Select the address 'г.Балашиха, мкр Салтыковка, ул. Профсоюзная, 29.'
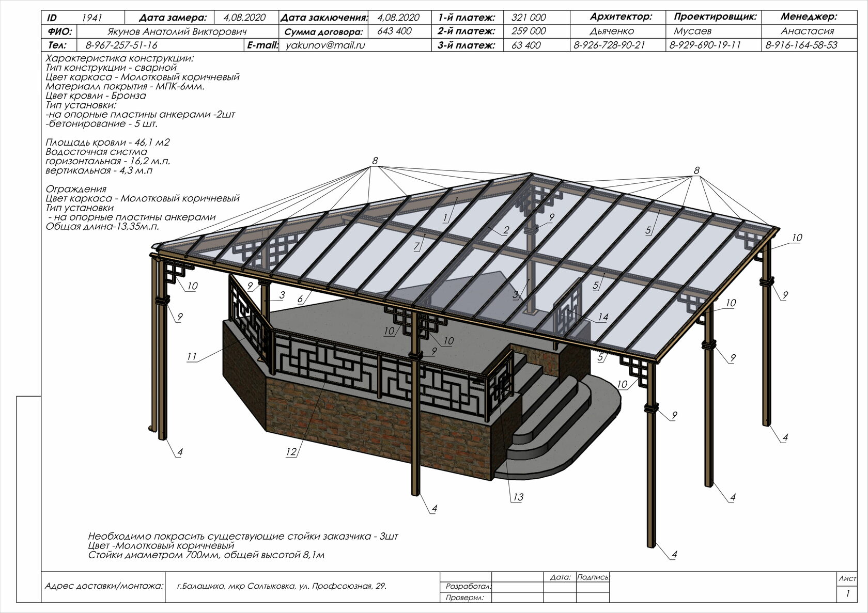The width and height of the screenshot is (868, 613). (282, 586)
